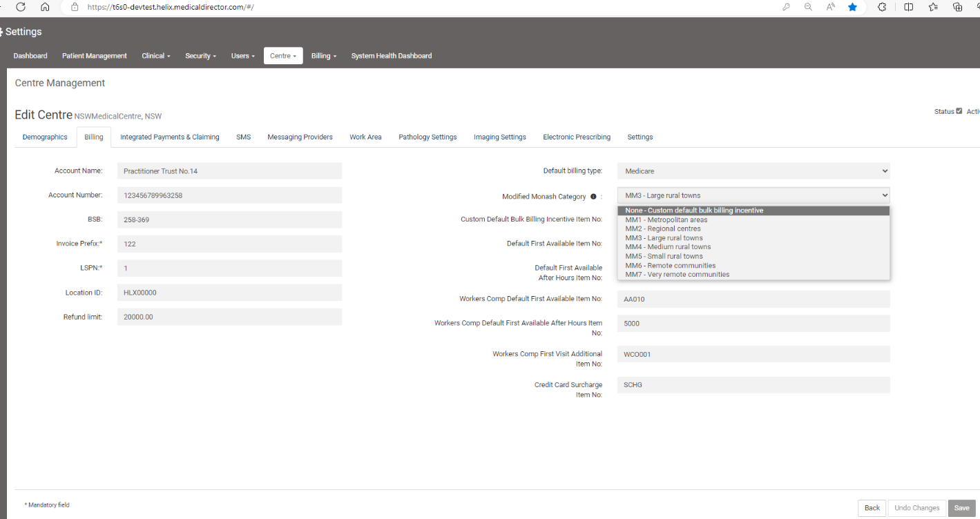The width and height of the screenshot is (980, 519).
Task: Click the Modified Monash Category info icon
Action: pos(593,197)
